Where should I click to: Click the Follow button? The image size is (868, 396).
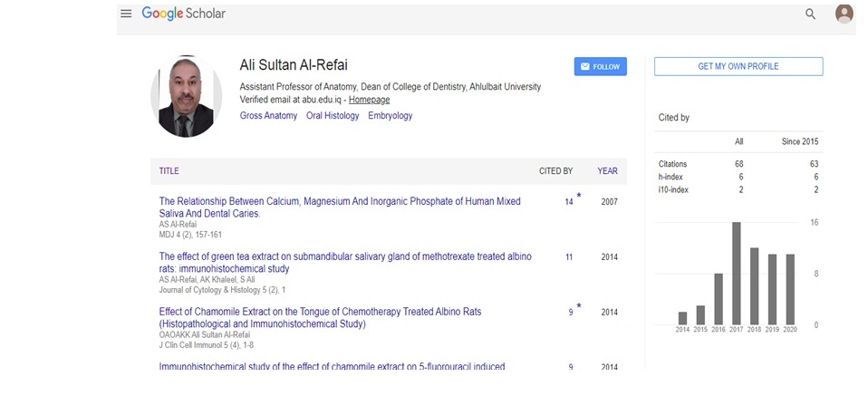pyautogui.click(x=600, y=66)
